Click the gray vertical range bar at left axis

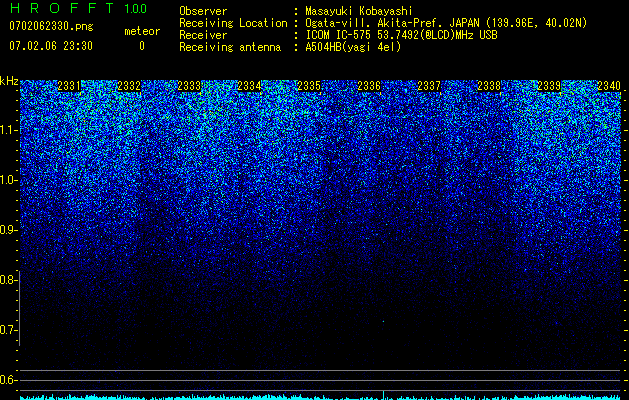(x=20, y=308)
